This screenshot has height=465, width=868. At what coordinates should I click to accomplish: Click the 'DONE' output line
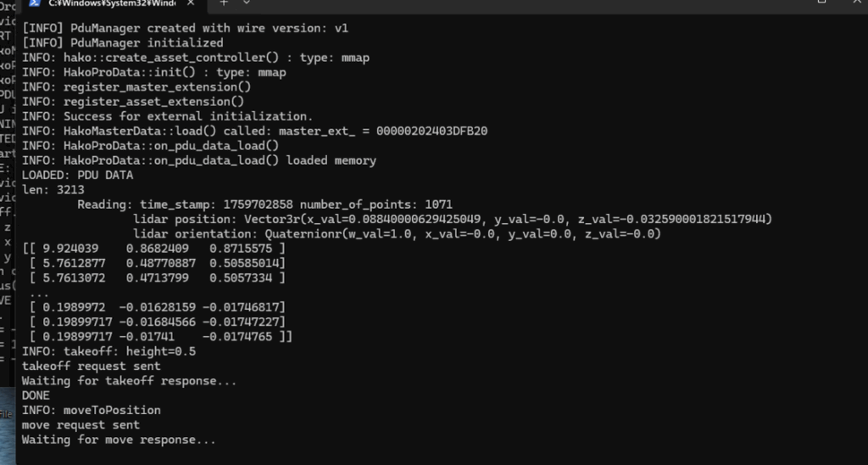pos(36,395)
